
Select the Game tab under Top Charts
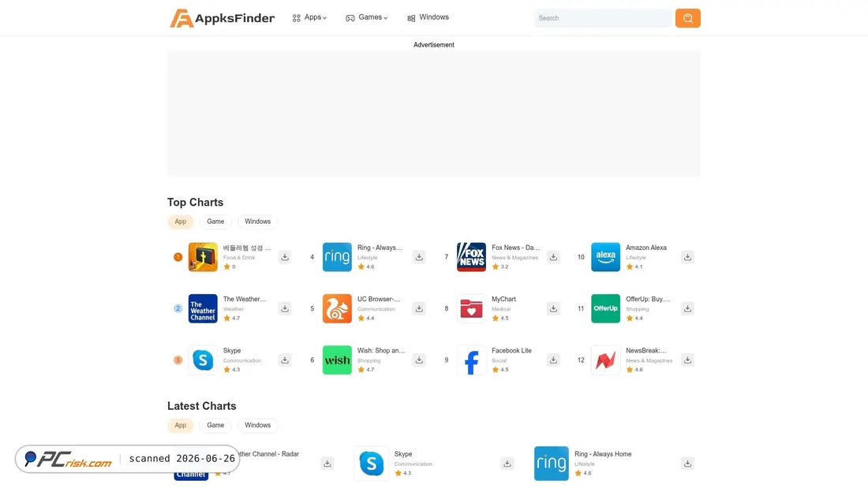click(x=215, y=222)
